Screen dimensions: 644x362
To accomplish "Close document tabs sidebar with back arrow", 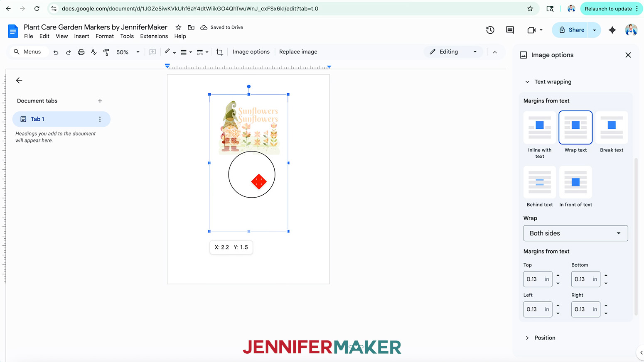I will [x=19, y=81].
